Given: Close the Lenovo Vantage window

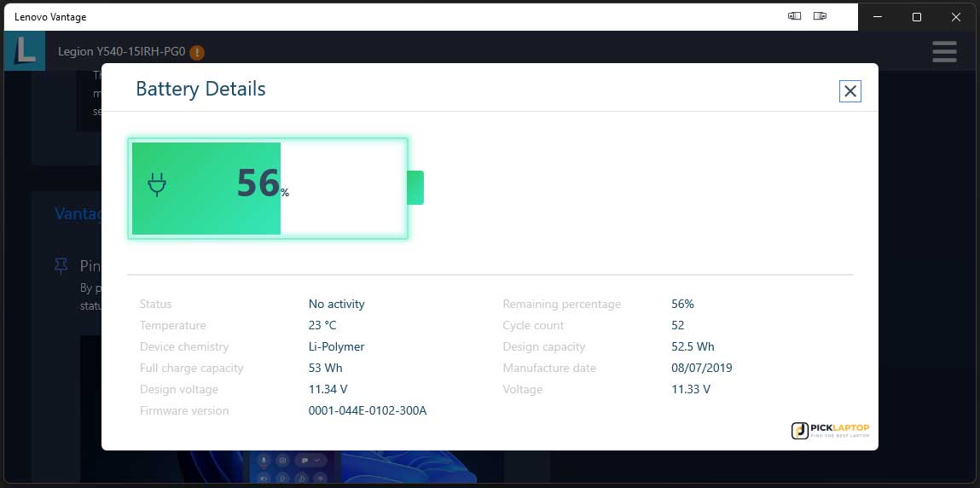Looking at the screenshot, I should pos(955,17).
